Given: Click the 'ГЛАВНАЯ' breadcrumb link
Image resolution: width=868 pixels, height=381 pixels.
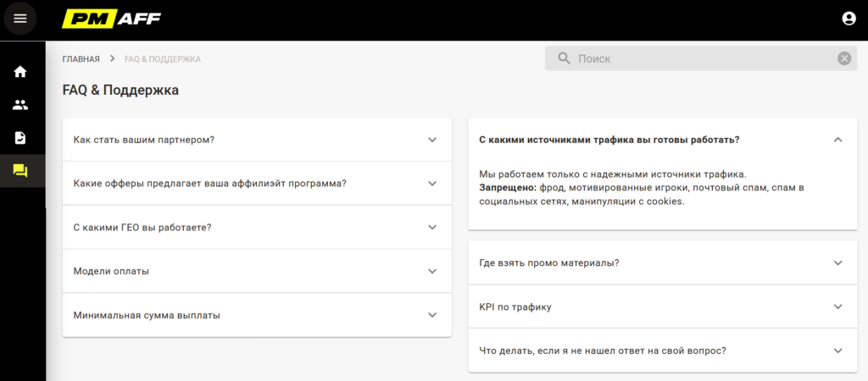Looking at the screenshot, I should click(81, 59).
